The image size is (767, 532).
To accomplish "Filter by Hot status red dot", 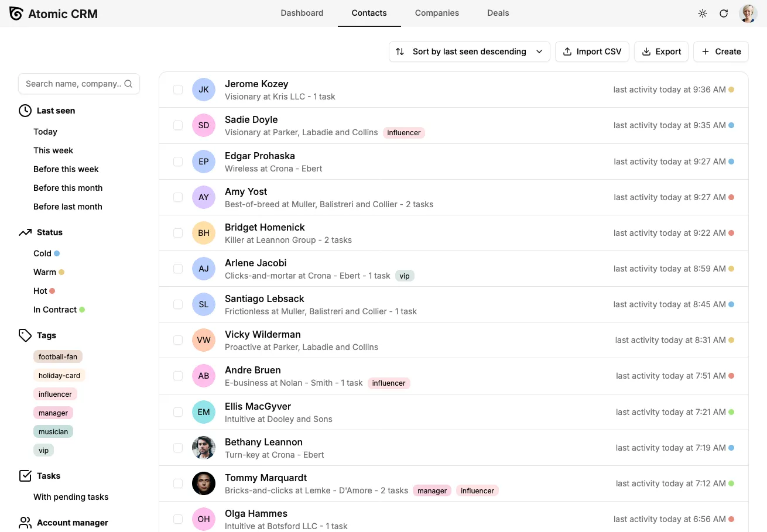I will tap(52, 291).
